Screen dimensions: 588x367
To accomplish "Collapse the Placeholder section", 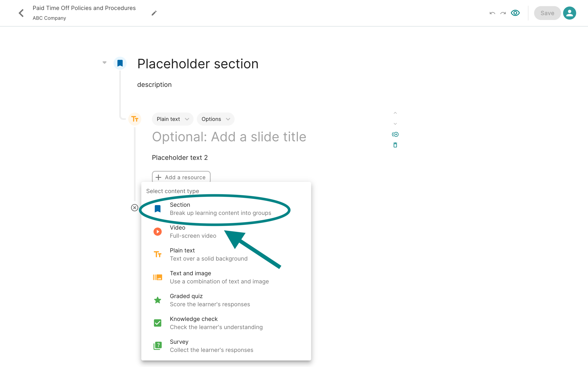I will click(x=105, y=63).
